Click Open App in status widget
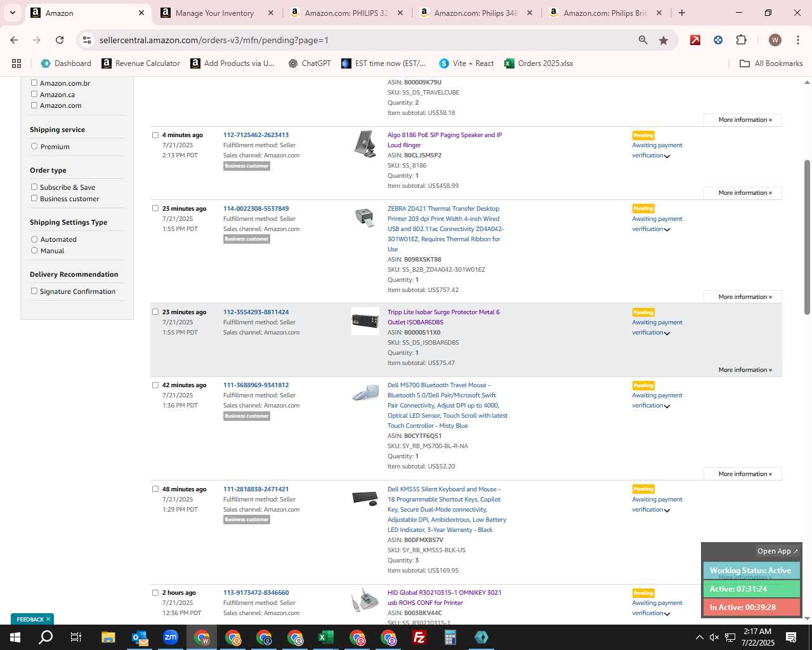 pyautogui.click(x=777, y=551)
